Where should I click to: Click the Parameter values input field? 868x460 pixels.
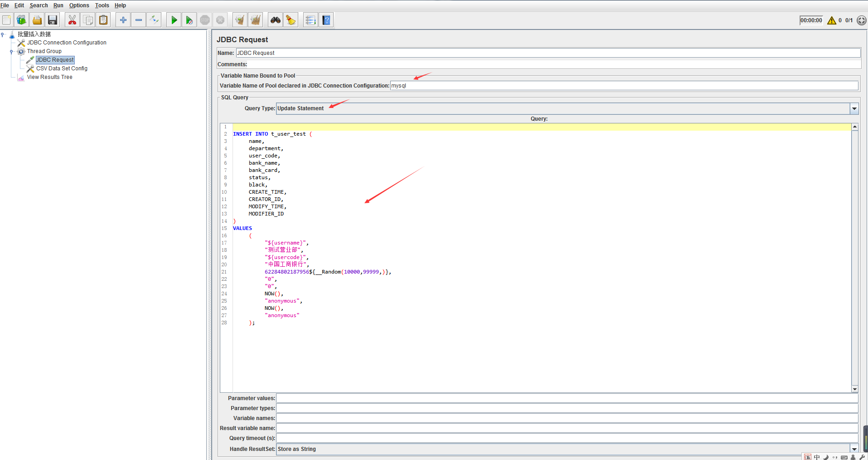pyautogui.click(x=567, y=398)
